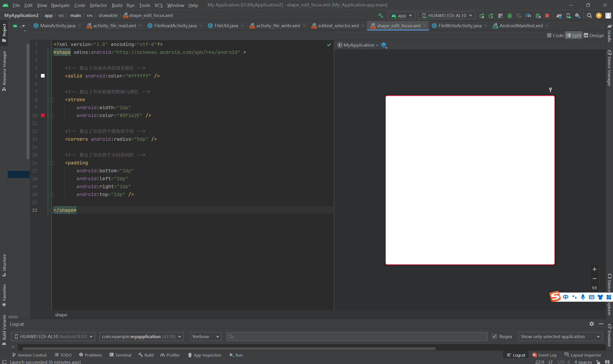Click the Search Everywhere magnifier icon

click(589, 16)
